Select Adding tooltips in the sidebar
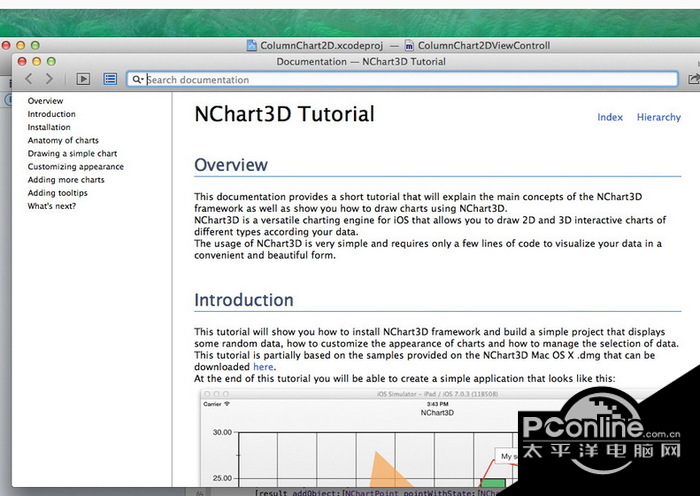The image size is (700, 496). pyautogui.click(x=58, y=193)
